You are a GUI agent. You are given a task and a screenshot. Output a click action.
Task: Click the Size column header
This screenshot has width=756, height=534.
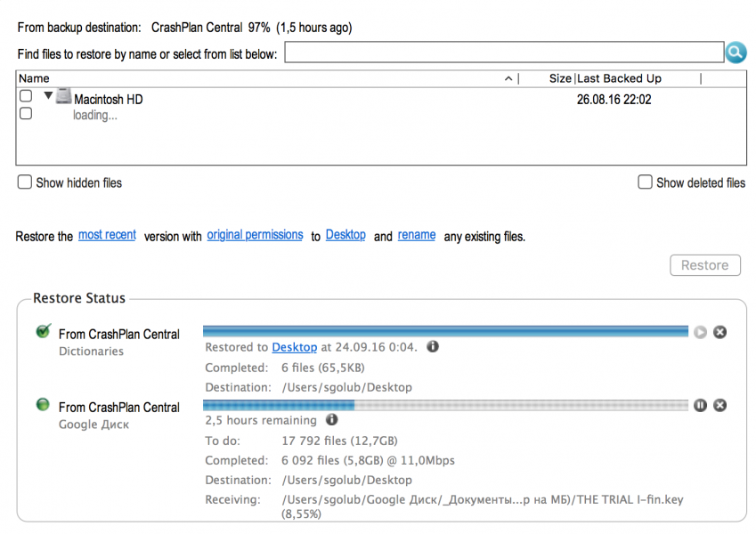tap(559, 78)
